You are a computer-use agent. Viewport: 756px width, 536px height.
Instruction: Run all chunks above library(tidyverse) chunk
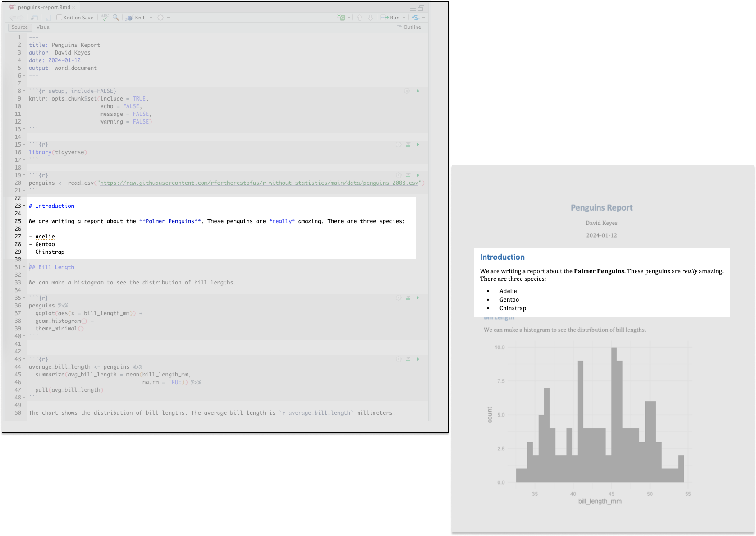(408, 145)
